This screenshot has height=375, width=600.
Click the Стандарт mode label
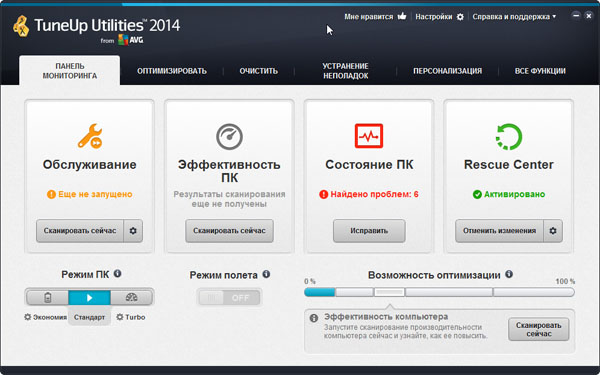(90, 317)
